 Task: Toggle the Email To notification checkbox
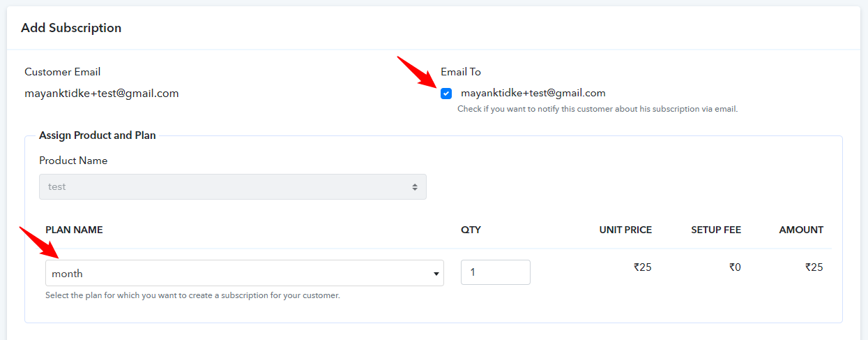tap(446, 94)
